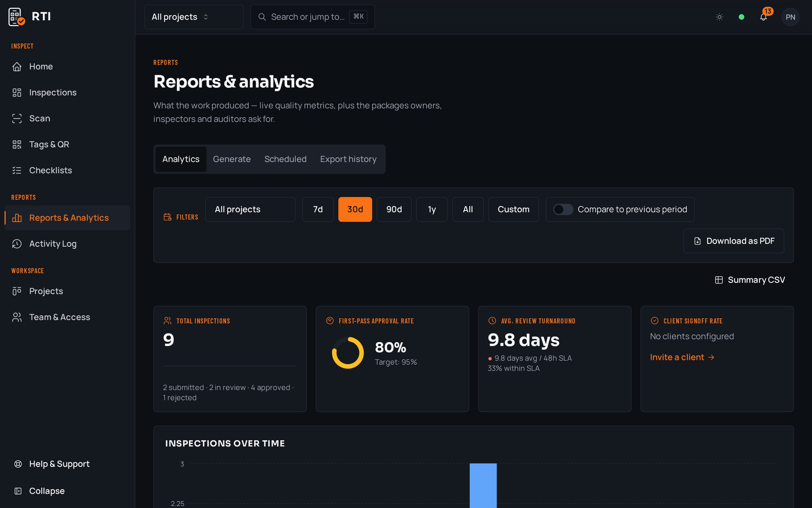Open the All projects switcher in top bar

point(194,17)
